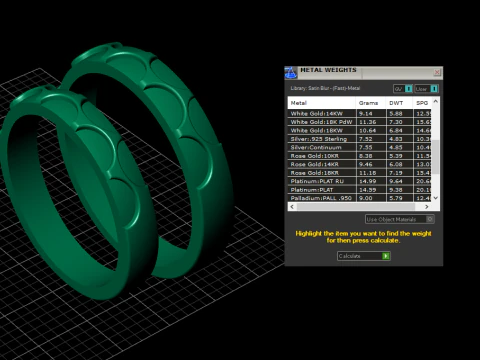The image size is (480, 360).
Task: Click DWT value 7.30
Action: pos(396,122)
